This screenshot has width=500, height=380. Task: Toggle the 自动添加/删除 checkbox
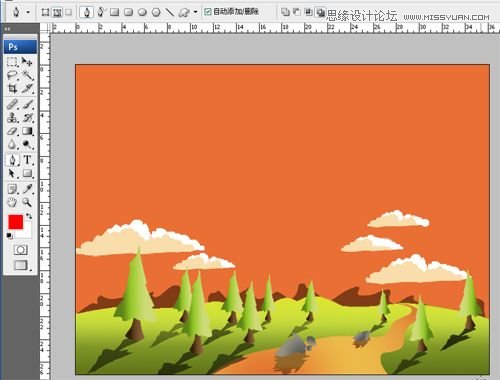[x=208, y=12]
